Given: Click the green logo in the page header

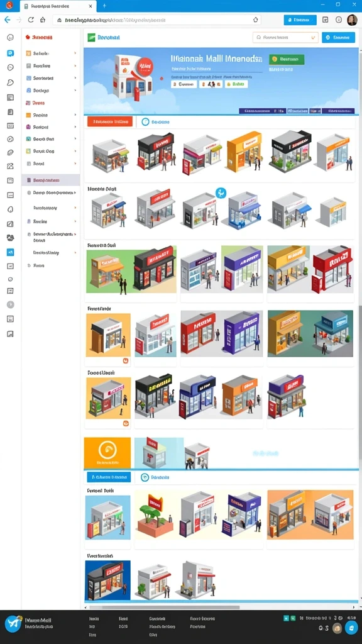Looking at the screenshot, I should pos(92,37).
